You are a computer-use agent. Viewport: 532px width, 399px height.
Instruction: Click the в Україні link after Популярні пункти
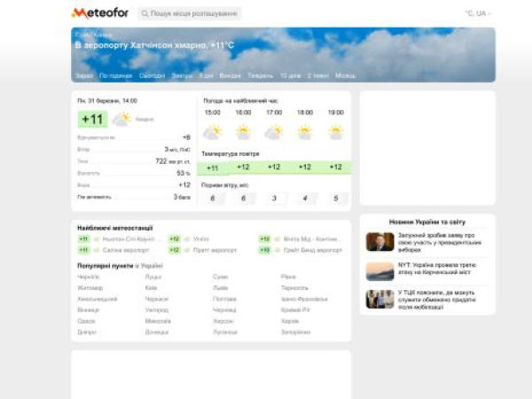click(x=149, y=266)
